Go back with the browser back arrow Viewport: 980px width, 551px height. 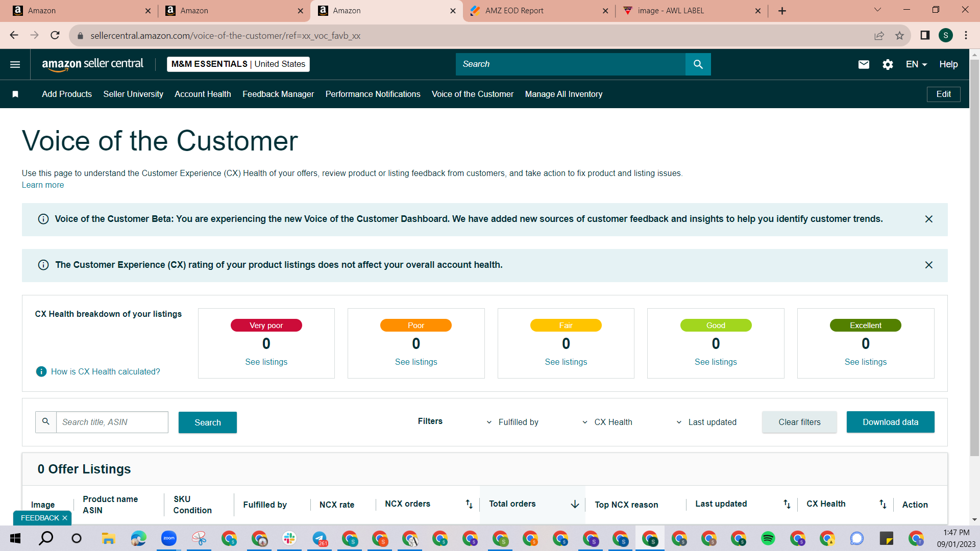[x=14, y=35]
